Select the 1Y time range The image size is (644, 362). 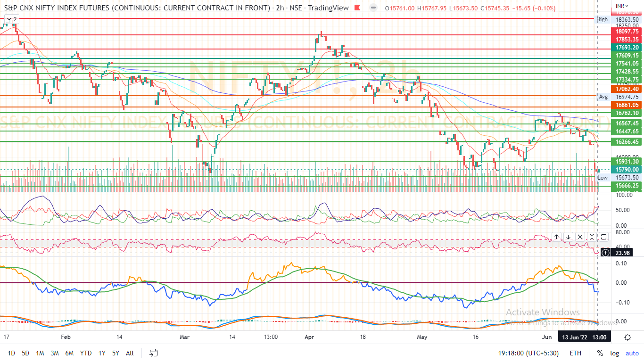[102, 353]
